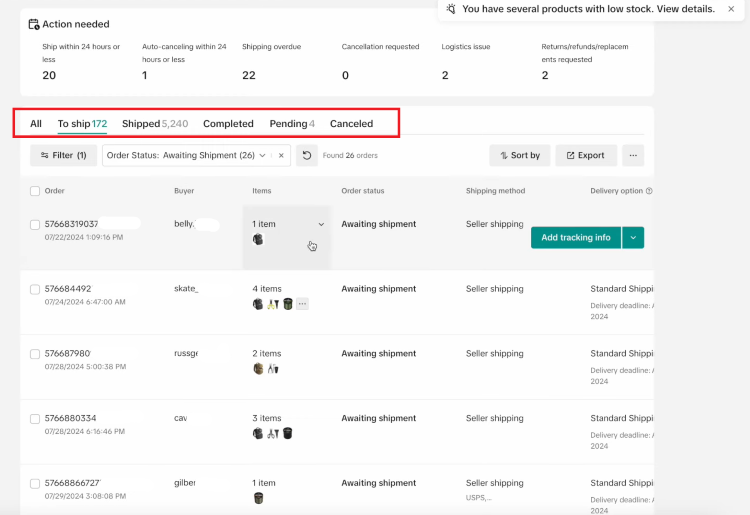Click the Found 26 orders text

pyautogui.click(x=350, y=155)
